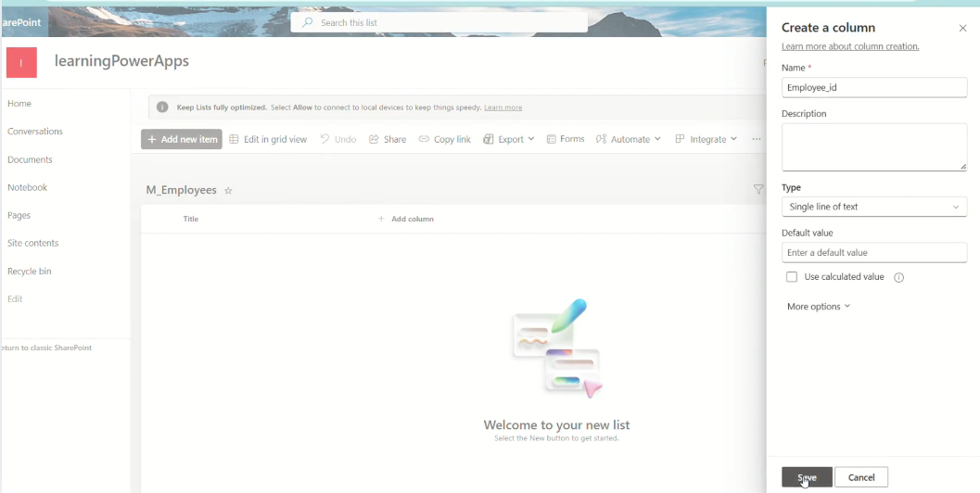Open the Type dropdown
The image size is (980, 493).
coord(873,207)
